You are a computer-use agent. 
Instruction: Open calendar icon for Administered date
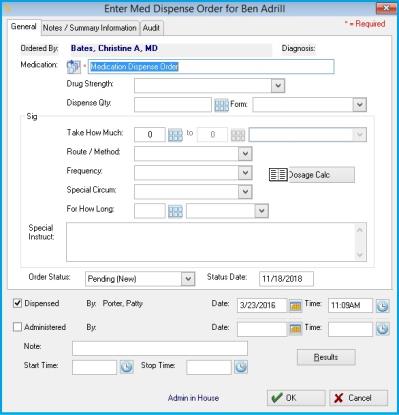click(295, 329)
